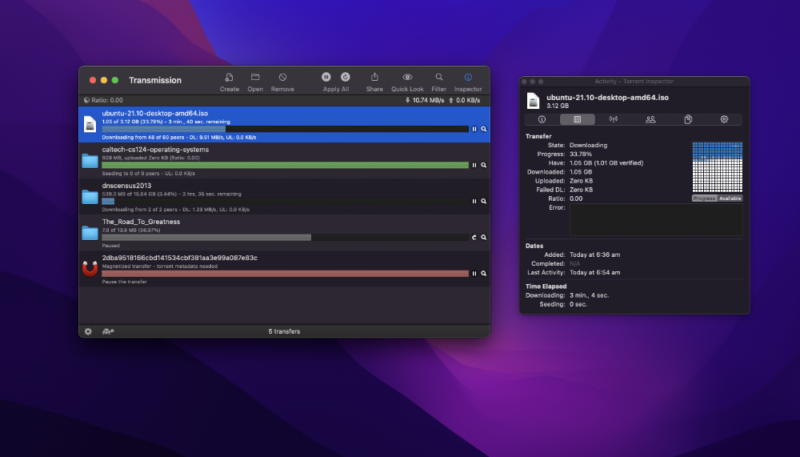Open the Peers inspector tab
Image resolution: width=800 pixels, height=457 pixels.
tap(651, 119)
